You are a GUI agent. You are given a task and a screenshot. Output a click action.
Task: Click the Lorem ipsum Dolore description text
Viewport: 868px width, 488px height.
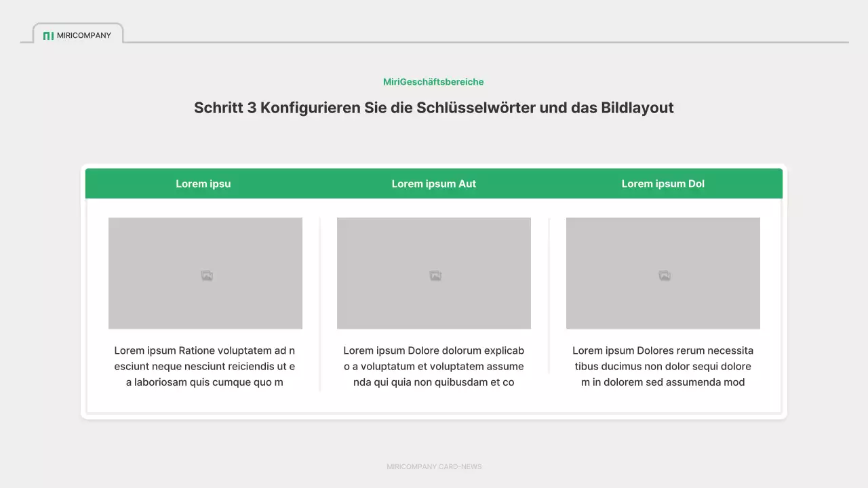[434, 366]
